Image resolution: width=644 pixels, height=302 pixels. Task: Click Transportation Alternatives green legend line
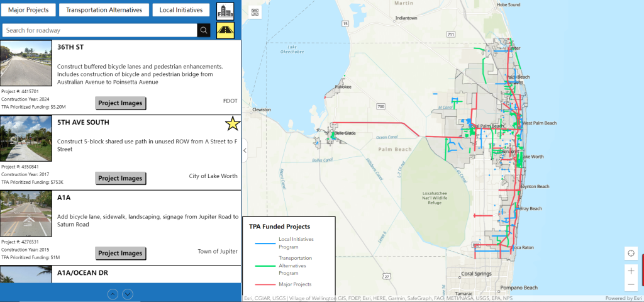click(265, 266)
